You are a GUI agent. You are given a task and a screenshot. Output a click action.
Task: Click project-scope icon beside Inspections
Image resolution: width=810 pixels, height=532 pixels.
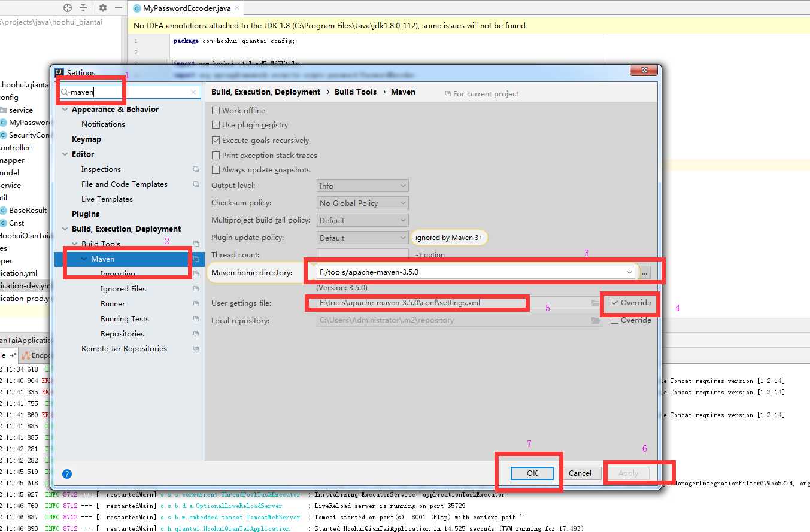196,169
